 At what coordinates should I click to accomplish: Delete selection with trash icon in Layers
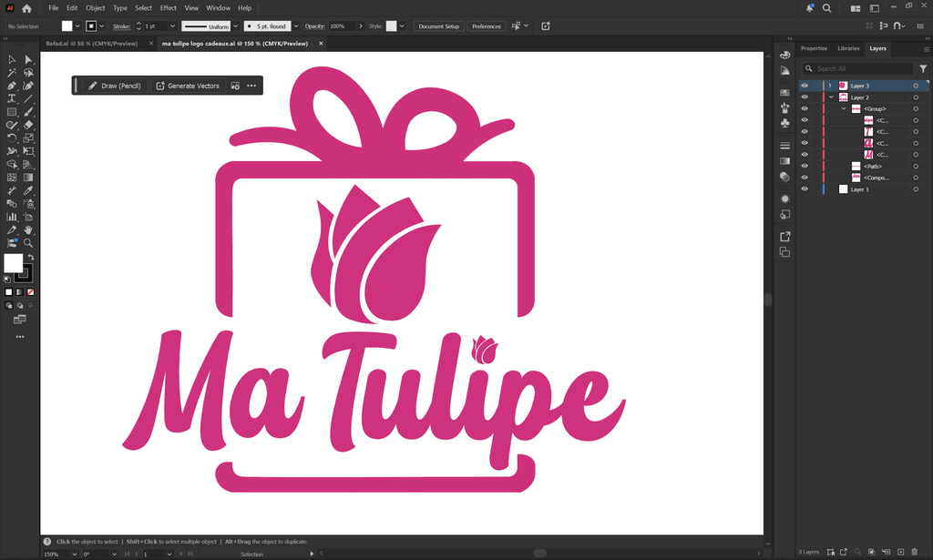tap(915, 553)
